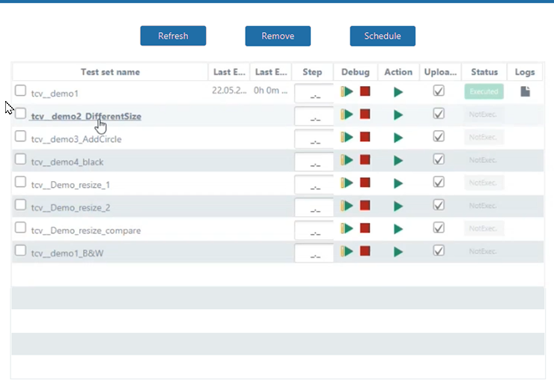The width and height of the screenshot is (554, 392).
Task: Click the Status column header
Action: point(484,72)
